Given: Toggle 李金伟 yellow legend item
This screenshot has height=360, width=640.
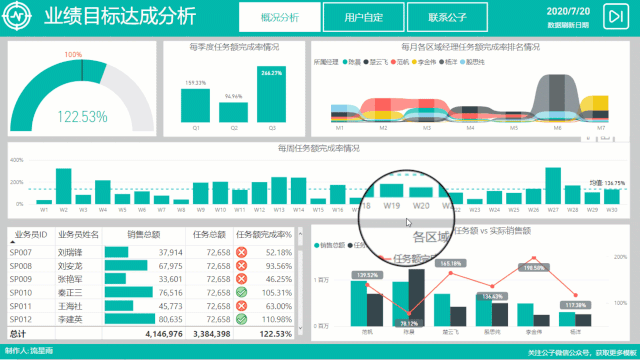Looking at the screenshot, I should (x=424, y=62).
